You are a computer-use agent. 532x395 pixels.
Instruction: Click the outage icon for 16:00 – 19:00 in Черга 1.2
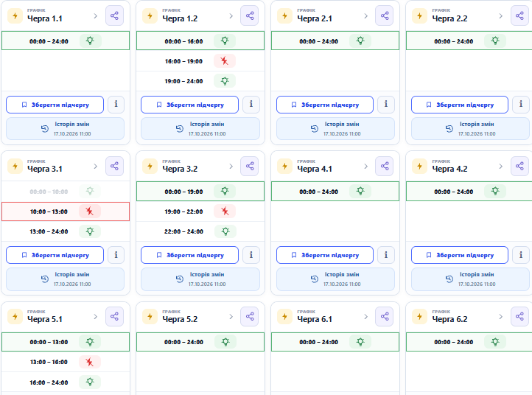224,61
